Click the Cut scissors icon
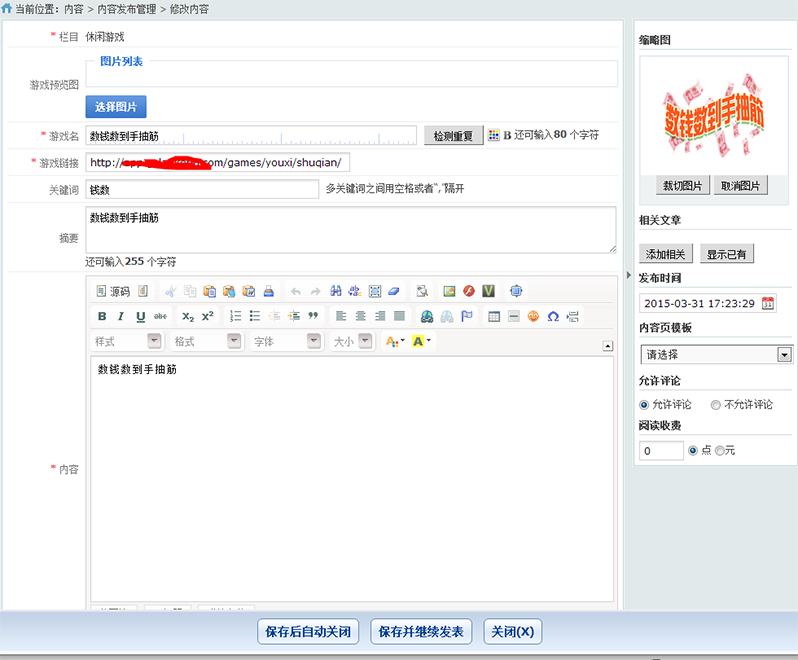This screenshot has width=798, height=660. [170, 291]
